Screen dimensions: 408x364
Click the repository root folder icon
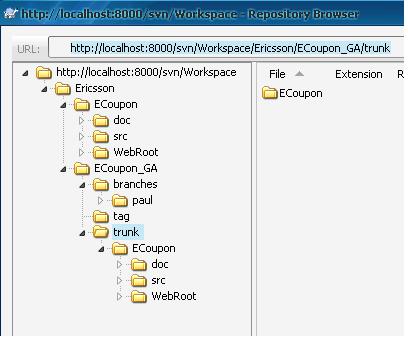point(44,72)
